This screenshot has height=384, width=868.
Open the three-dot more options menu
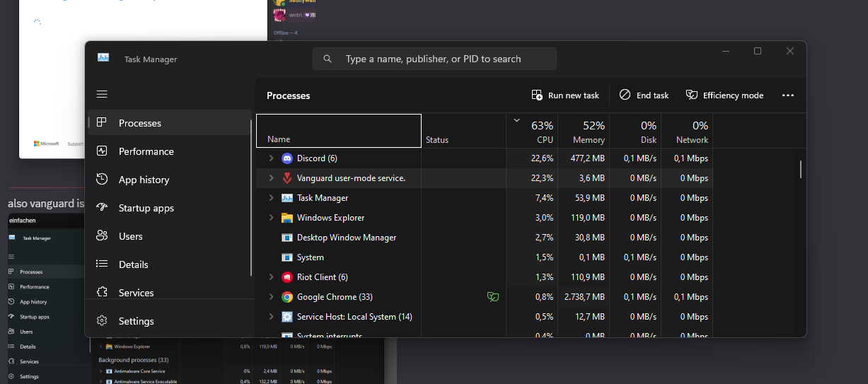[788, 95]
